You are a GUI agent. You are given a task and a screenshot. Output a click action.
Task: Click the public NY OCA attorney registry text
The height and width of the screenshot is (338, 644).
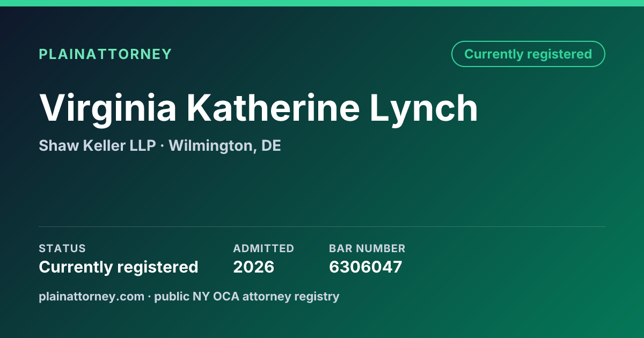(x=247, y=296)
